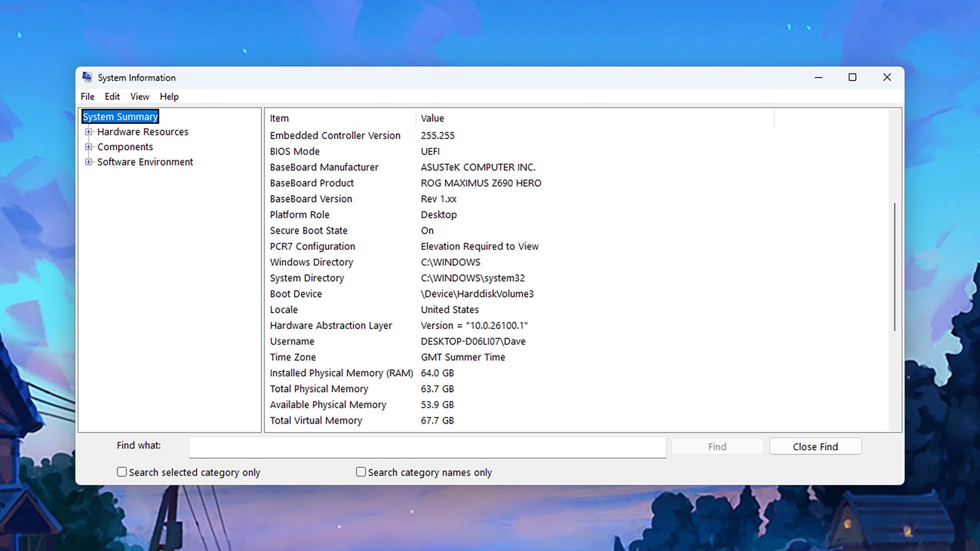
Task: Expand the Hardware Resources node
Action: click(89, 132)
